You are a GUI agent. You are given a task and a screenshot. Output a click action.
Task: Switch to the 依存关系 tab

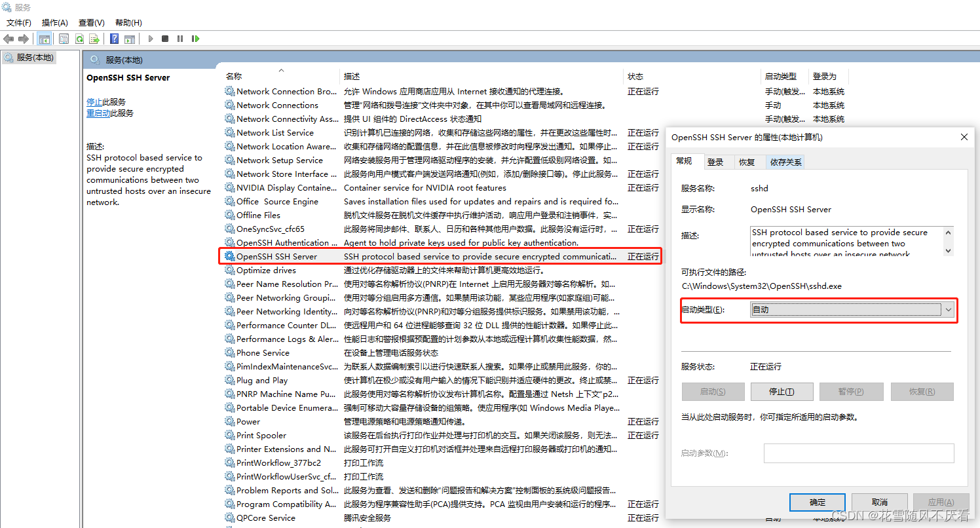(785, 162)
